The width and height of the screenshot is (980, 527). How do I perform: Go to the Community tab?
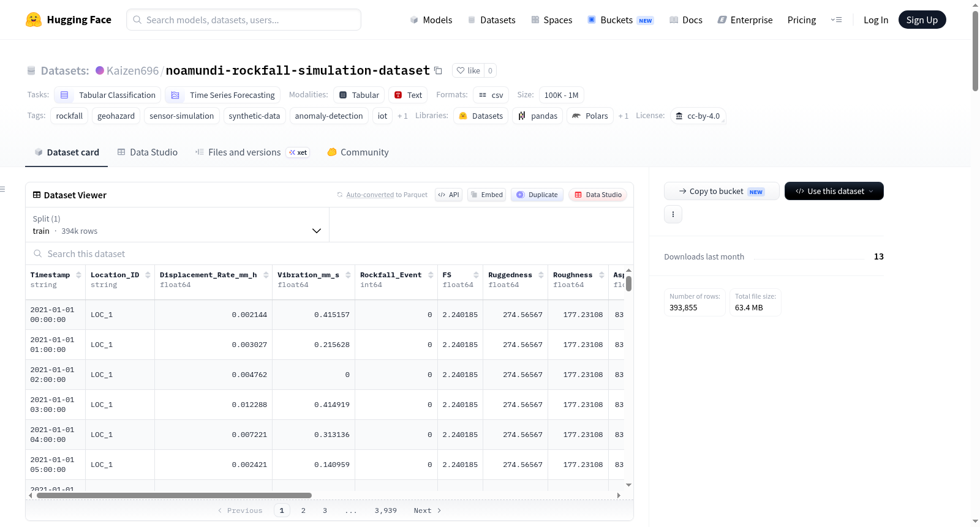[x=358, y=152]
